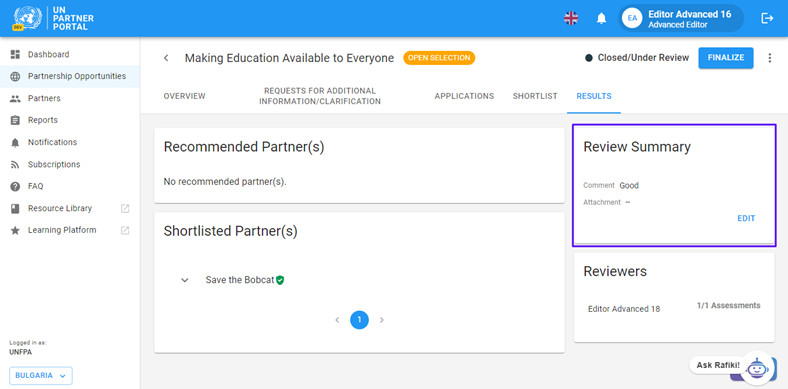Open notifications bell in header
The image size is (788, 389).
click(x=601, y=19)
